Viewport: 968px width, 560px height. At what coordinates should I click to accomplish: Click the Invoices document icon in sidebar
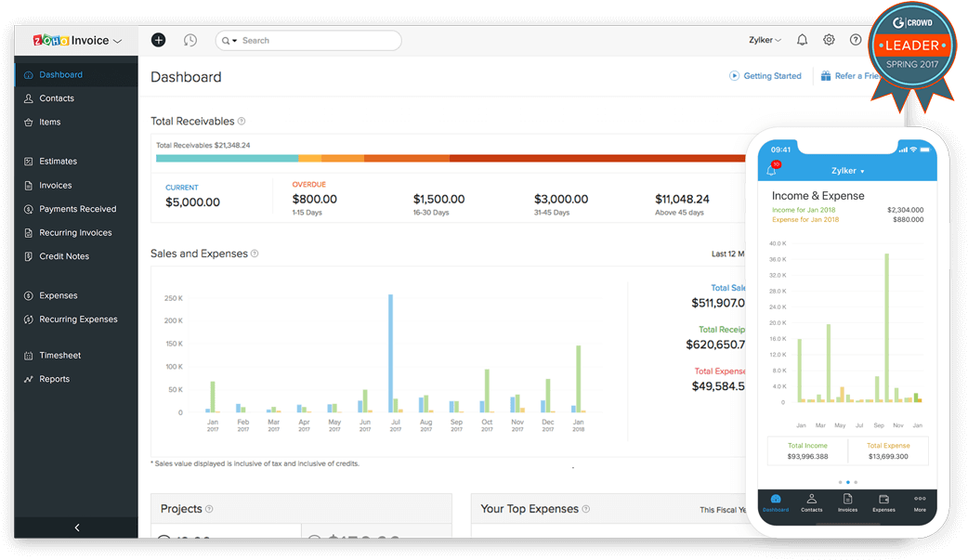click(x=29, y=185)
